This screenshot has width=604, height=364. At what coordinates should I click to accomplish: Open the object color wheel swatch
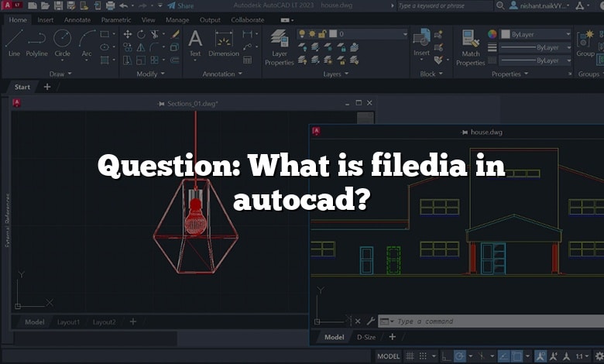492,34
